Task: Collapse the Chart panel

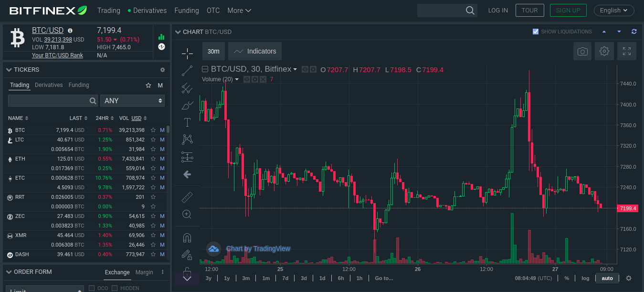Action: click(178, 32)
